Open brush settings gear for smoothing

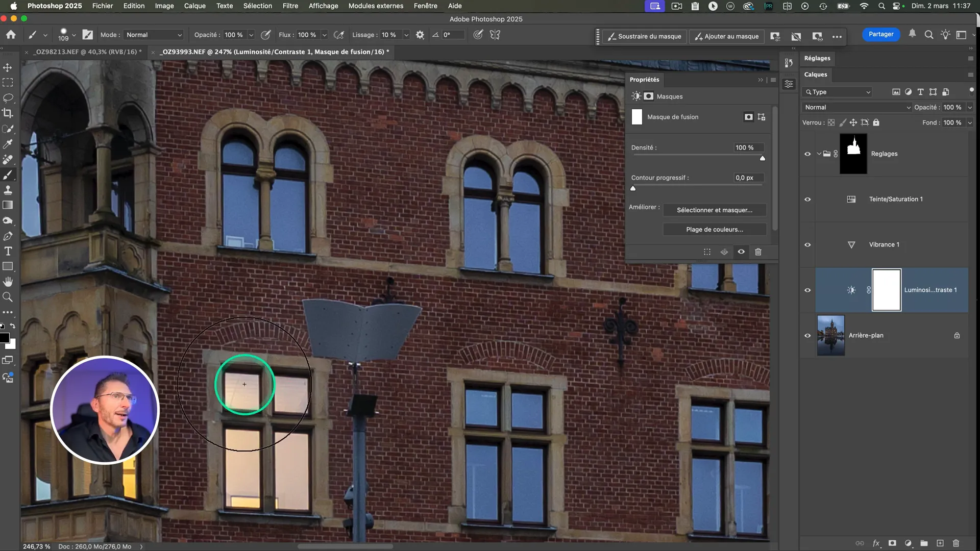(420, 35)
